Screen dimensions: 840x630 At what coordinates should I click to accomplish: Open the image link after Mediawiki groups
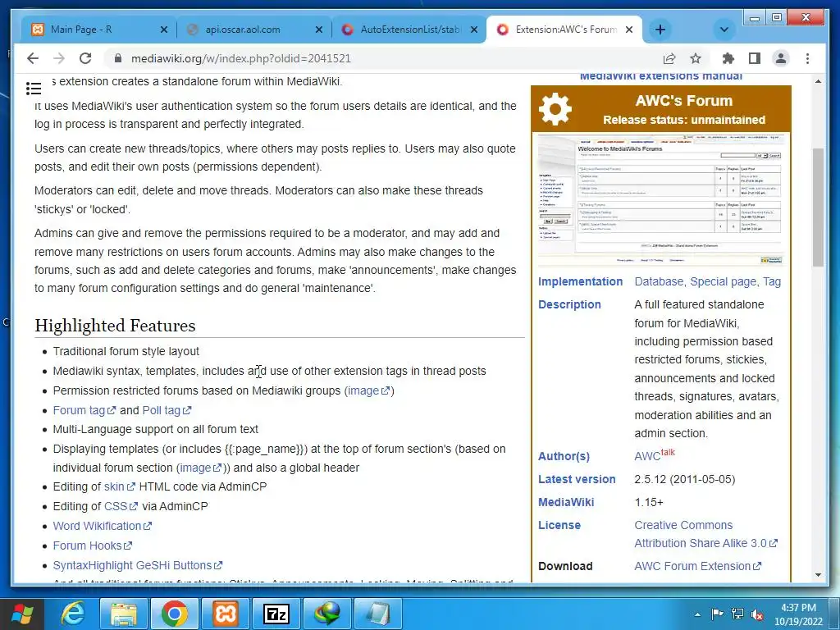click(368, 391)
